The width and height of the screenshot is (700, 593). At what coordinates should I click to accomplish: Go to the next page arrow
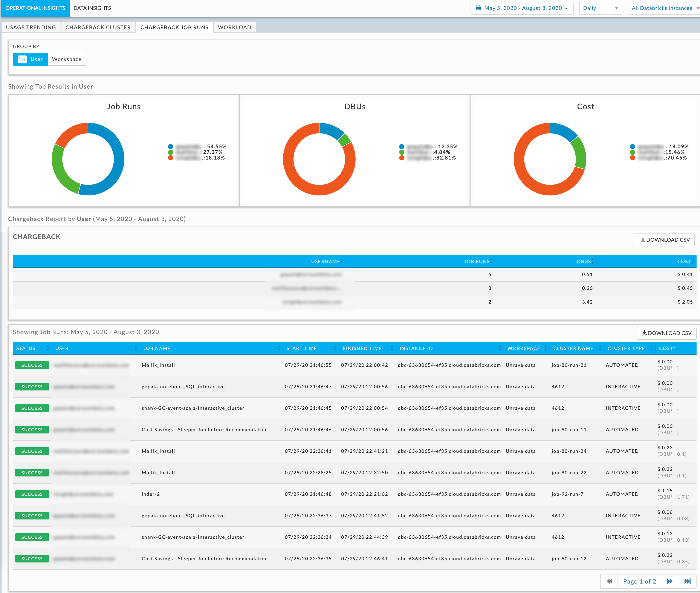point(670,581)
